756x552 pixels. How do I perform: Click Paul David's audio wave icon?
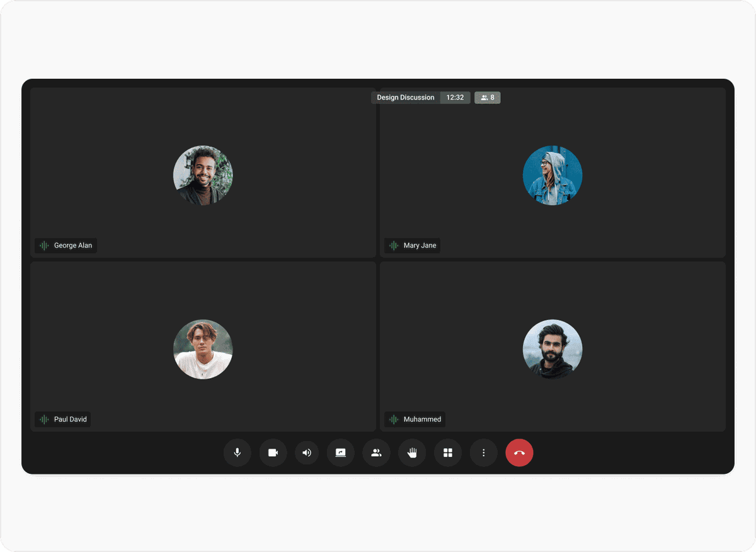[44, 420]
